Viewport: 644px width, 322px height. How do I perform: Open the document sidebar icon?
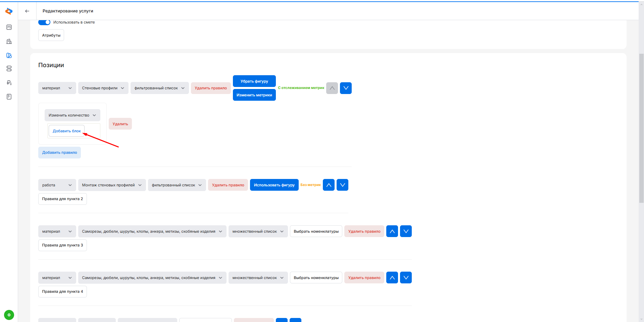click(x=9, y=97)
